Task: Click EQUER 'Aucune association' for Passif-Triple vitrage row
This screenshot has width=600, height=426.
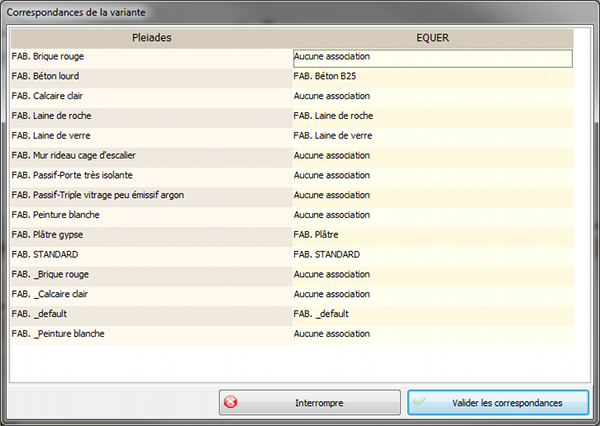Action: 433,197
